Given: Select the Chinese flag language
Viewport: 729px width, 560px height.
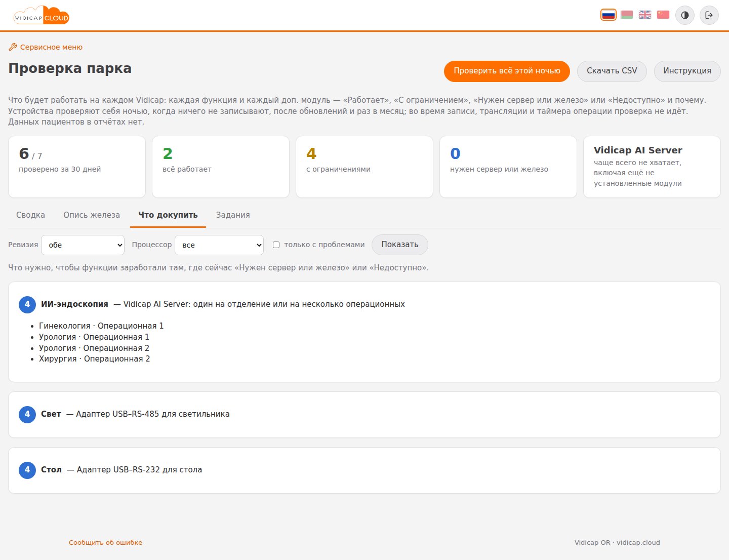Looking at the screenshot, I should click(663, 15).
